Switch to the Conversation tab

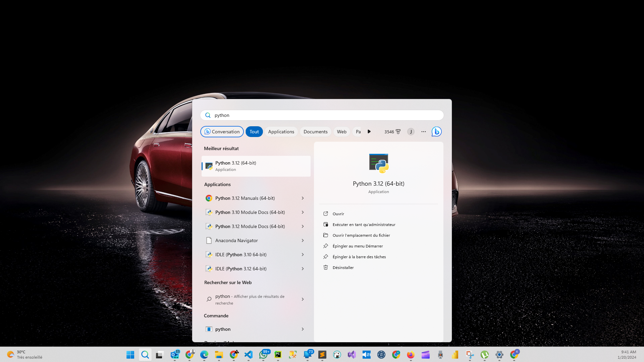coord(222,132)
